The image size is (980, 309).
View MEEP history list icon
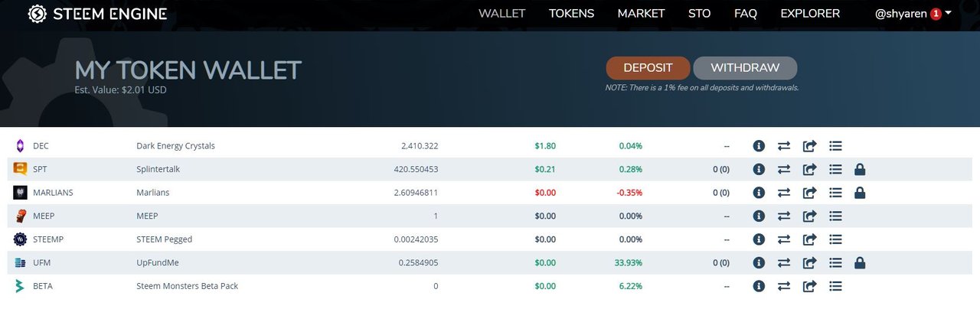pyautogui.click(x=836, y=216)
